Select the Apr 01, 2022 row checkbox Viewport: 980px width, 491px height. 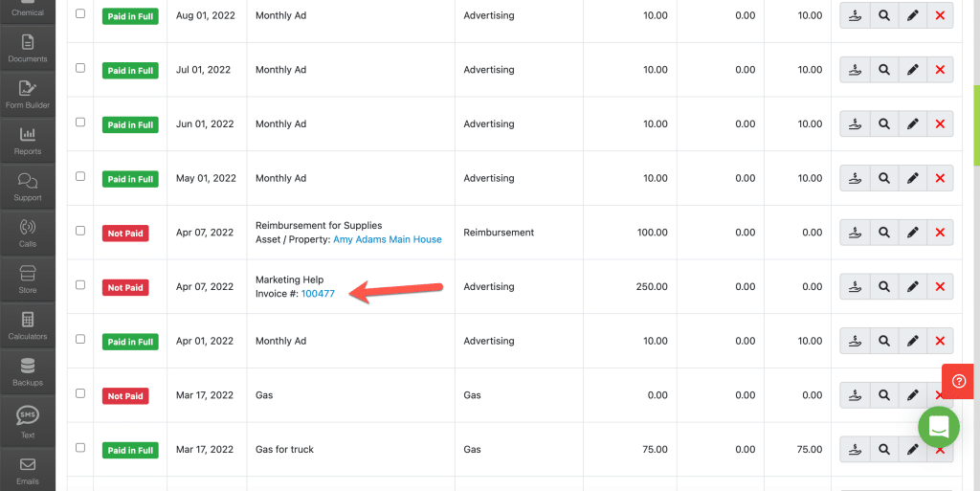click(80, 339)
